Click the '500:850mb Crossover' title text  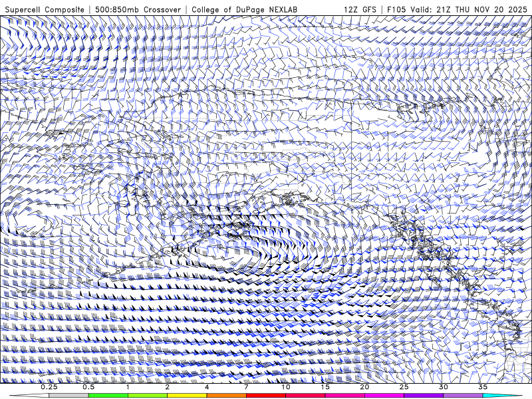tap(138, 9)
